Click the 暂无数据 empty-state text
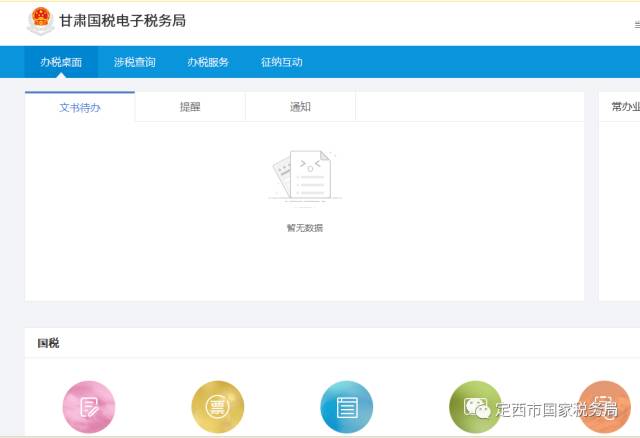Image resolution: width=640 pixels, height=438 pixels. click(x=305, y=228)
